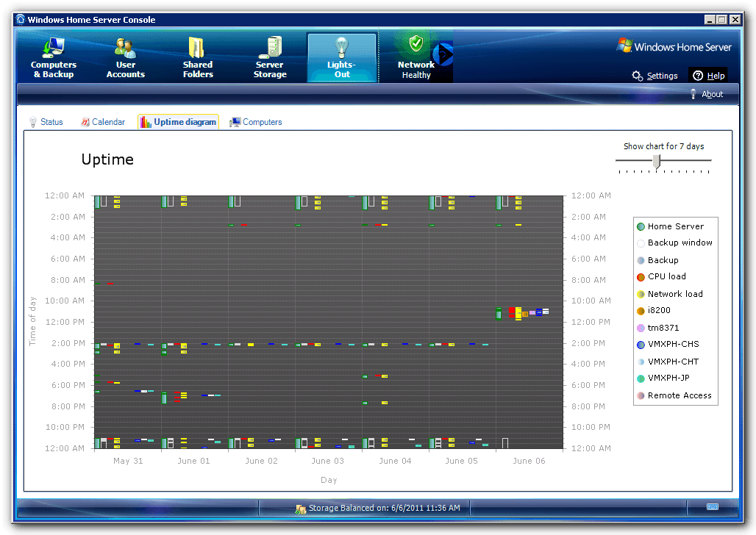The width and height of the screenshot is (756, 535).
Task: Click the Network Healthy shield icon
Action: [416, 44]
